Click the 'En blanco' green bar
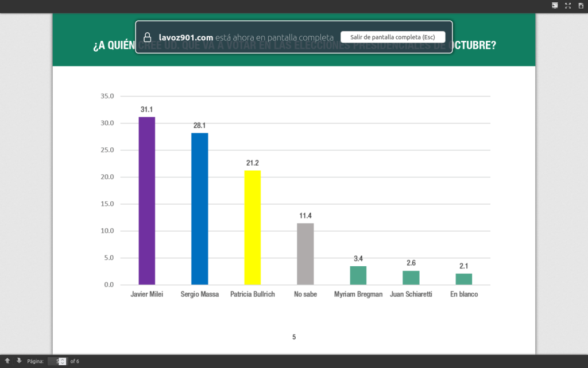 464,279
